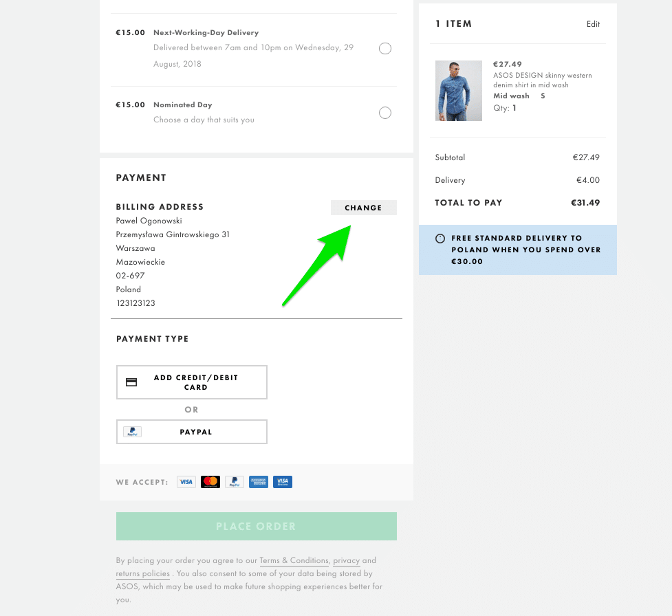Click the PayPal accepted-payment icon
The width and height of the screenshot is (672, 616).
click(x=235, y=482)
